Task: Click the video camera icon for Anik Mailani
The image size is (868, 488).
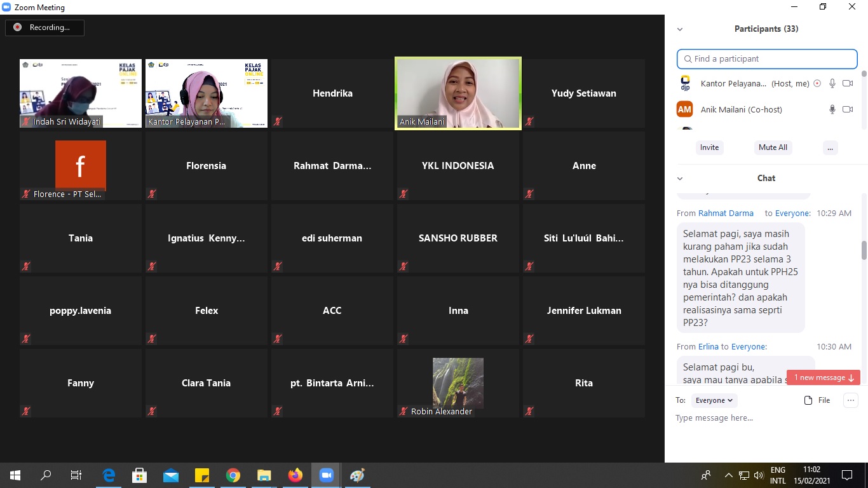Action: point(847,109)
